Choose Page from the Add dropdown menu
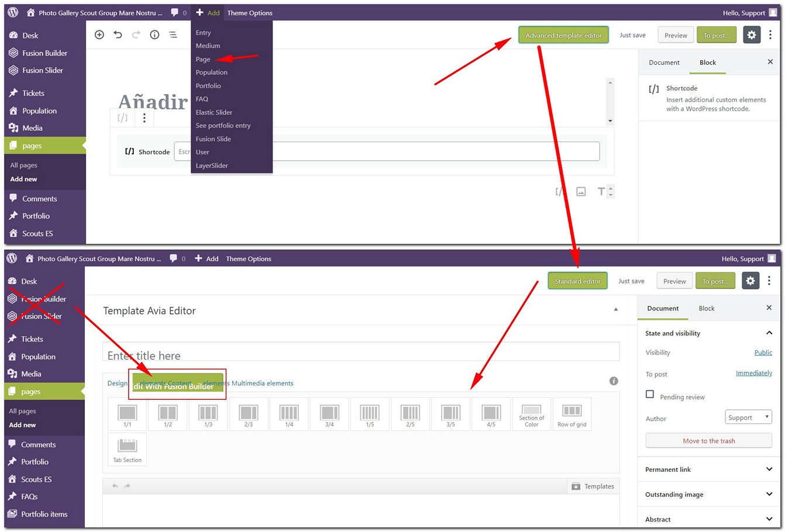Image resolution: width=785 pixels, height=532 pixels. 203,59
